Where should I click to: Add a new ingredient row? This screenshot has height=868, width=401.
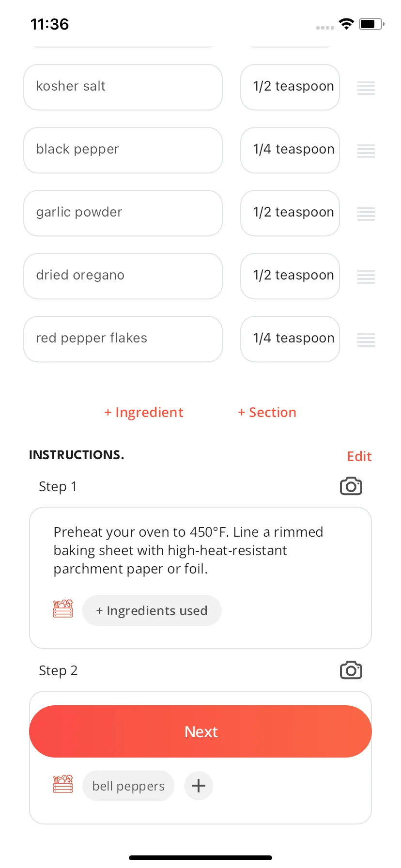click(144, 412)
